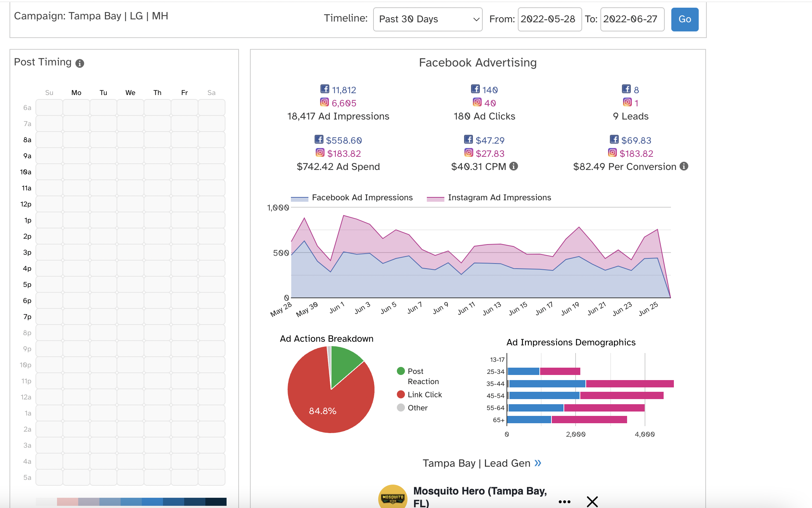Click the To date field
812x508 pixels.
click(632, 19)
